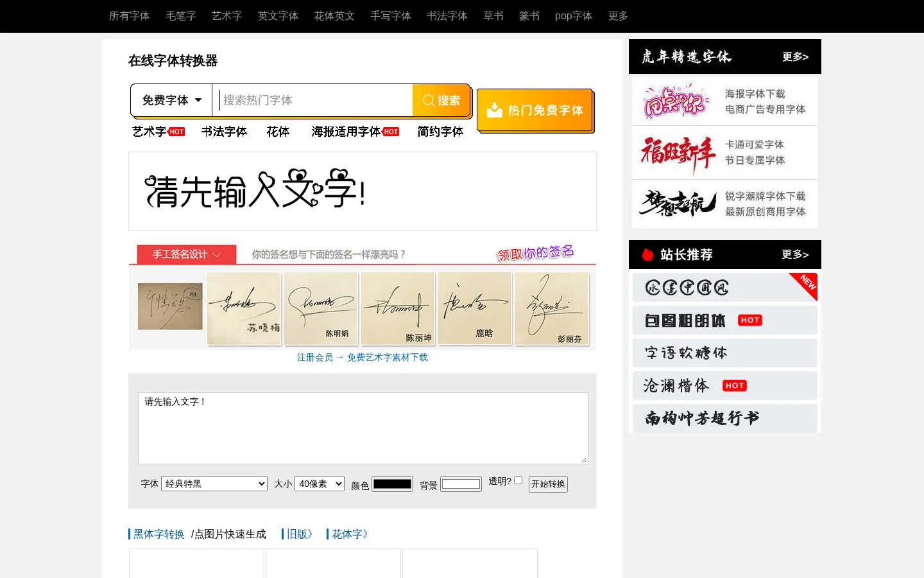This screenshot has height=578, width=924.
Task: Click the 领取你的签名 graphic
Action: [536, 252]
